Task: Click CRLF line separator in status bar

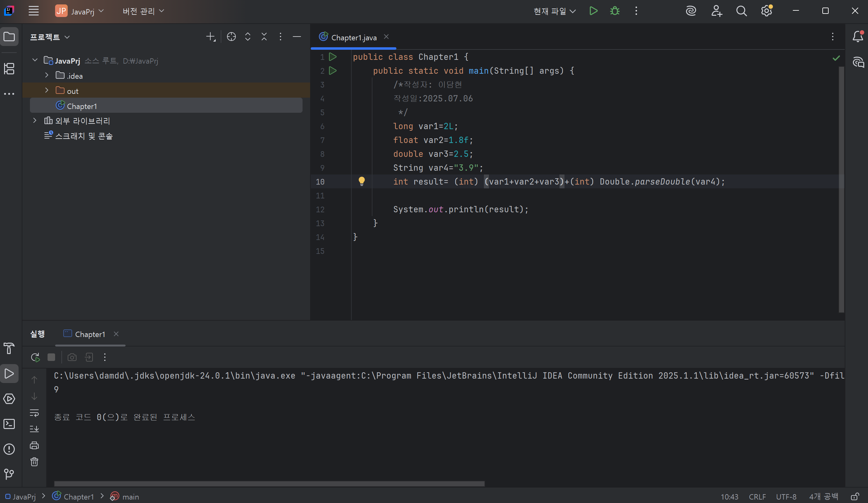Action: (x=757, y=496)
